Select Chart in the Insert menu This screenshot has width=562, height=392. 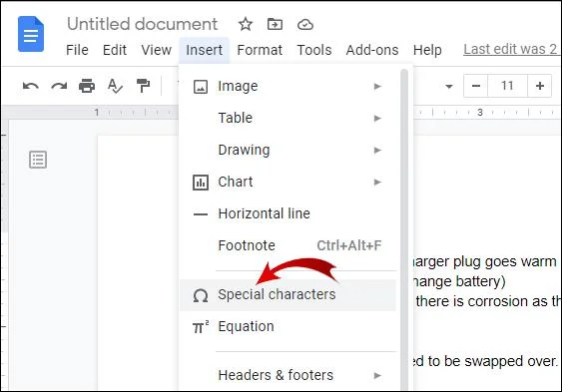[287, 182]
